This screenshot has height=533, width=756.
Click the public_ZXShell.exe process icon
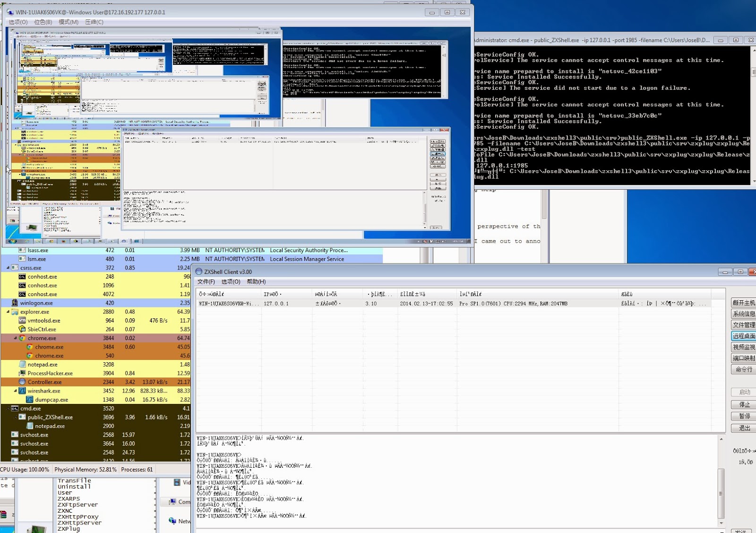pyautogui.click(x=22, y=418)
